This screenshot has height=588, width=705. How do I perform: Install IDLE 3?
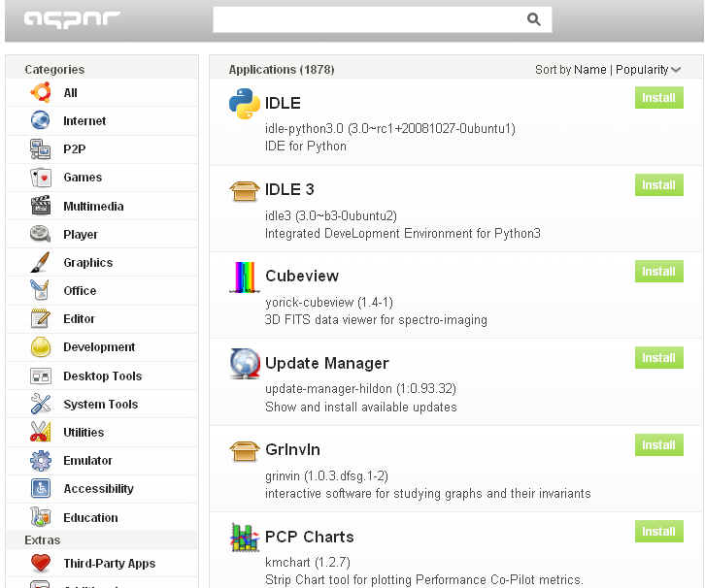pos(659,184)
